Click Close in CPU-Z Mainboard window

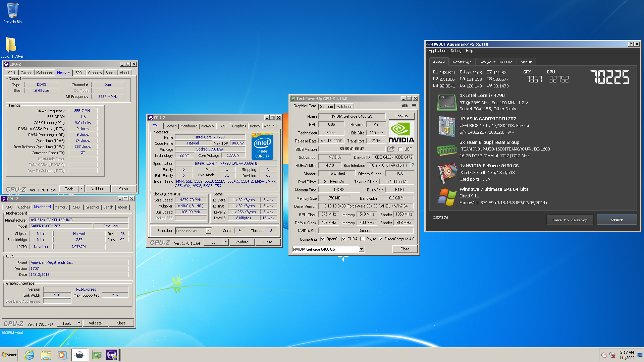121,323
